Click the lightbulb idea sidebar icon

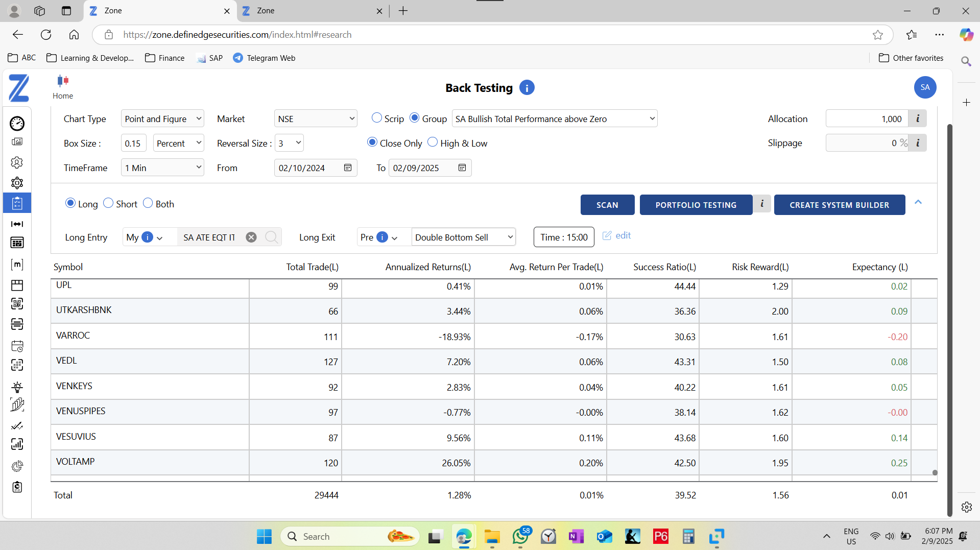(17, 387)
